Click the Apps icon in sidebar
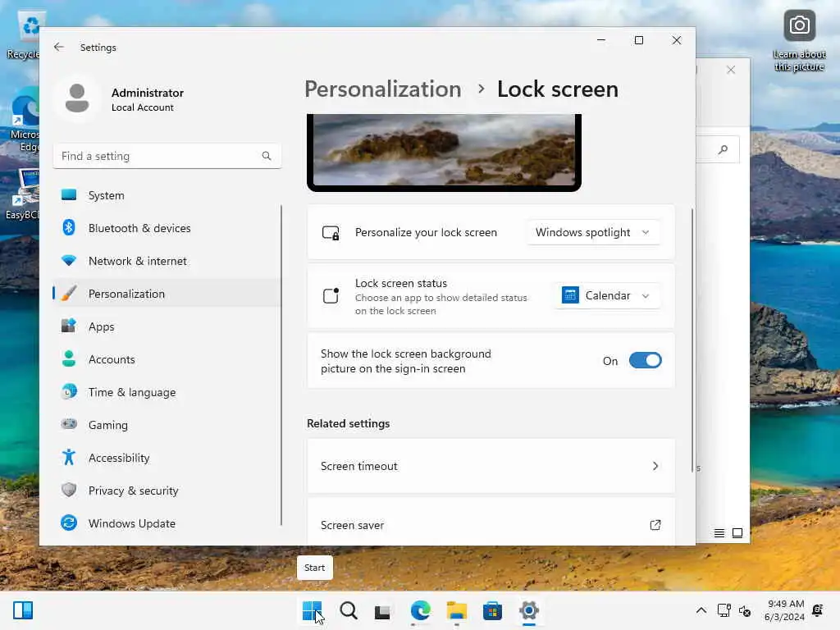840x630 pixels. click(69, 326)
